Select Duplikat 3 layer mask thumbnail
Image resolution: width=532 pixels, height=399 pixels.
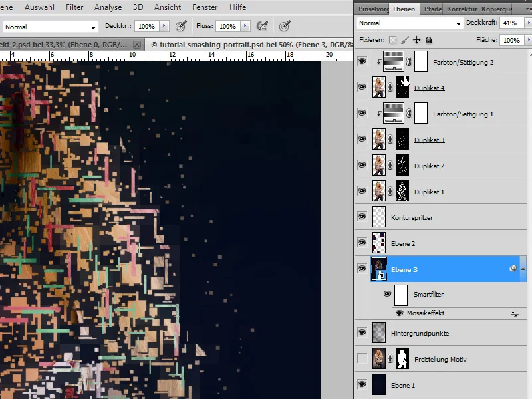point(402,139)
